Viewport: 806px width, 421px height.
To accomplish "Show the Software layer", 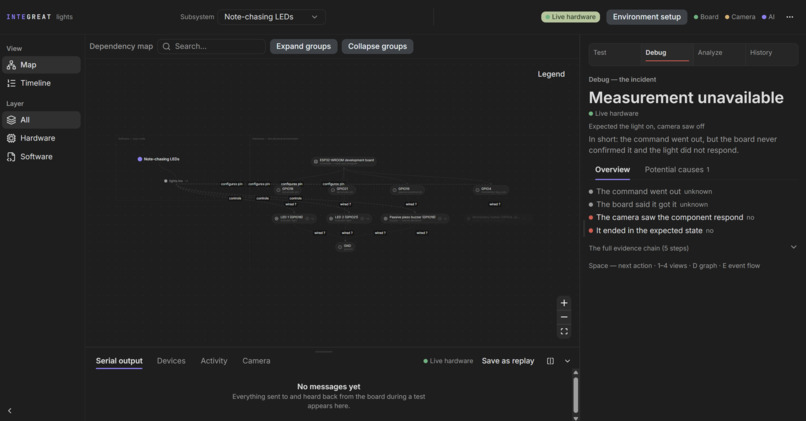I will click(41, 156).
